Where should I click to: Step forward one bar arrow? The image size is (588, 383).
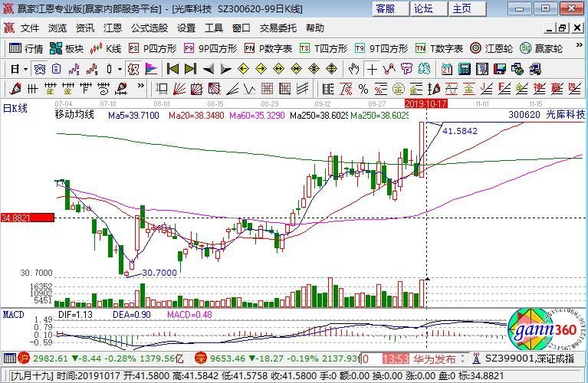[x=225, y=70]
